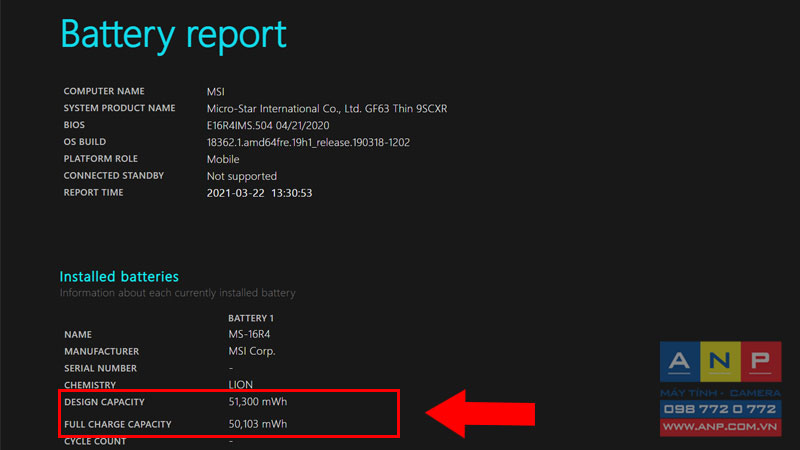Viewport: 800px width, 450px height.
Task: Select platform role value 'Mobile'
Action: (x=223, y=159)
